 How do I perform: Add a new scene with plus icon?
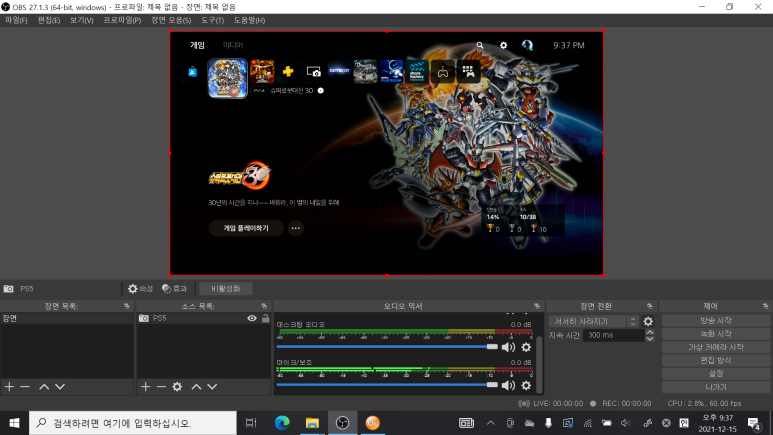click(x=9, y=387)
